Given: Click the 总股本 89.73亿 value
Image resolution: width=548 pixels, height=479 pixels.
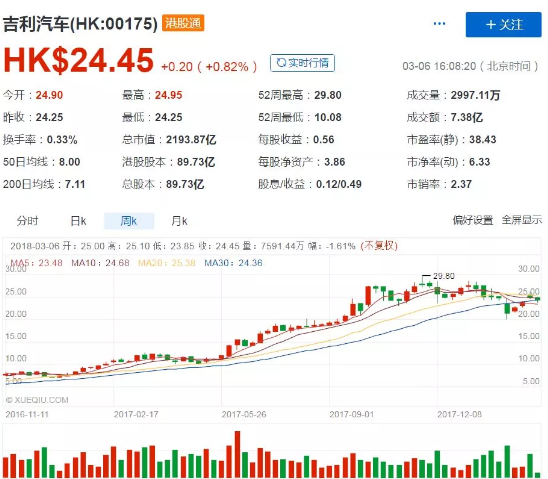Looking at the screenshot, I should [185, 184].
